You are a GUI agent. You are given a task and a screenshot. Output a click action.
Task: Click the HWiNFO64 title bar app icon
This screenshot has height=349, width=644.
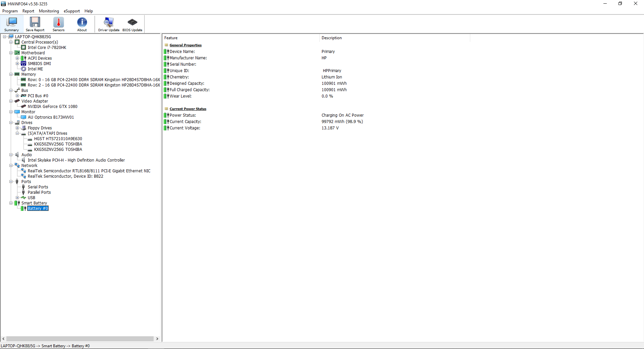[3, 4]
